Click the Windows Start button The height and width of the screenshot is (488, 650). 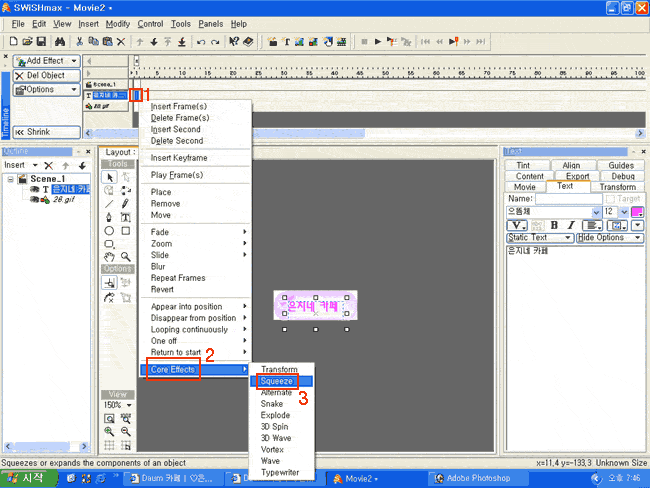(28, 478)
